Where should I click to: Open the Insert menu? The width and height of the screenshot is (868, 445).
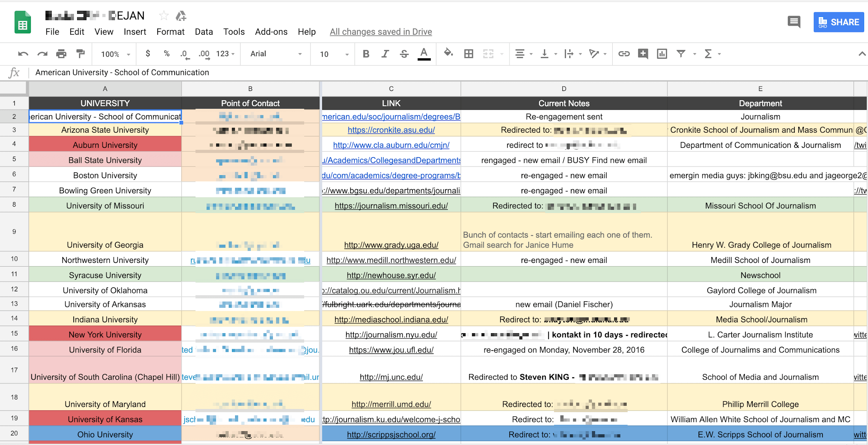(x=135, y=32)
